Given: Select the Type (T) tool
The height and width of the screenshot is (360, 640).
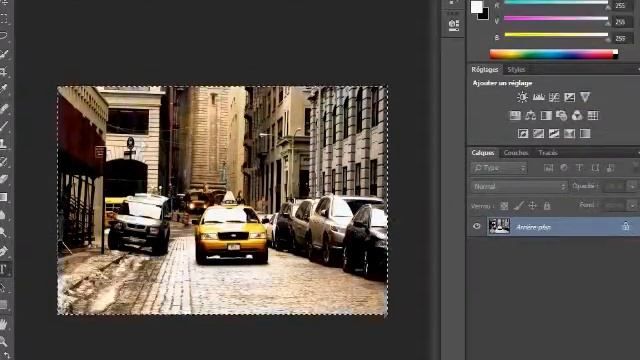Looking at the screenshot, I should point(4,269).
